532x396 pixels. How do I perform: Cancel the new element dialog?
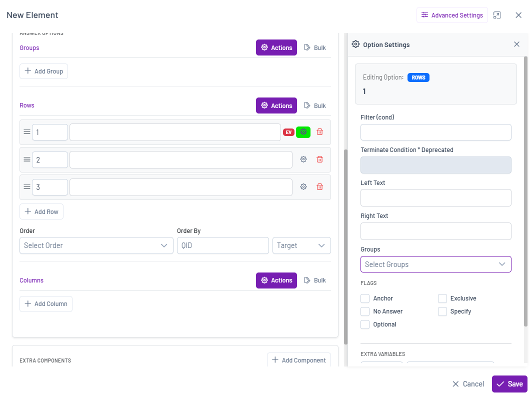pos(468,384)
